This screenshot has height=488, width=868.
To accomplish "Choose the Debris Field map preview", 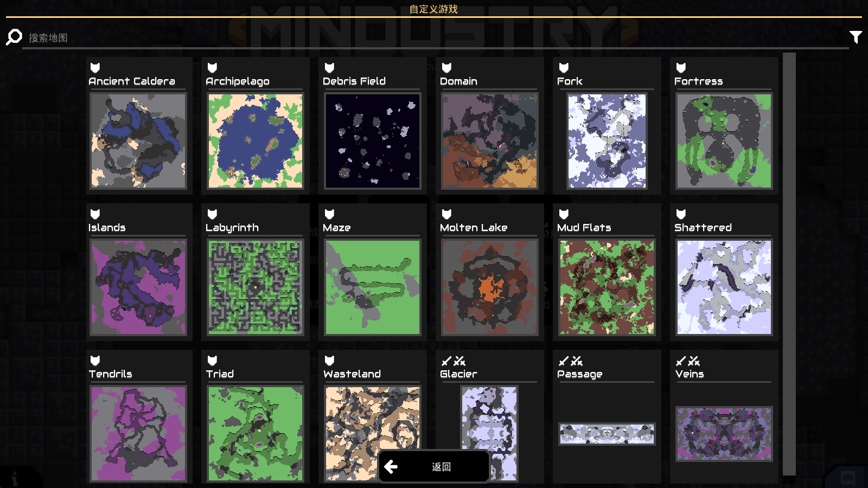I will 373,141.
